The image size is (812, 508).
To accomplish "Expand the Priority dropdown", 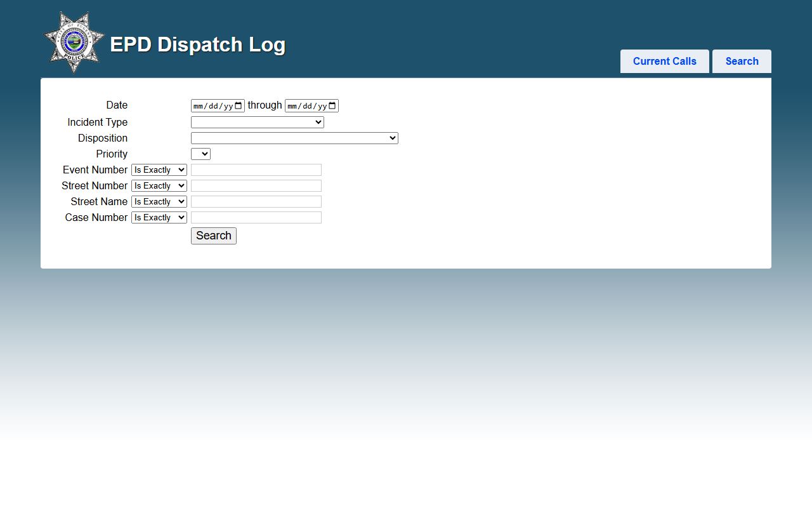I will 200,154.
